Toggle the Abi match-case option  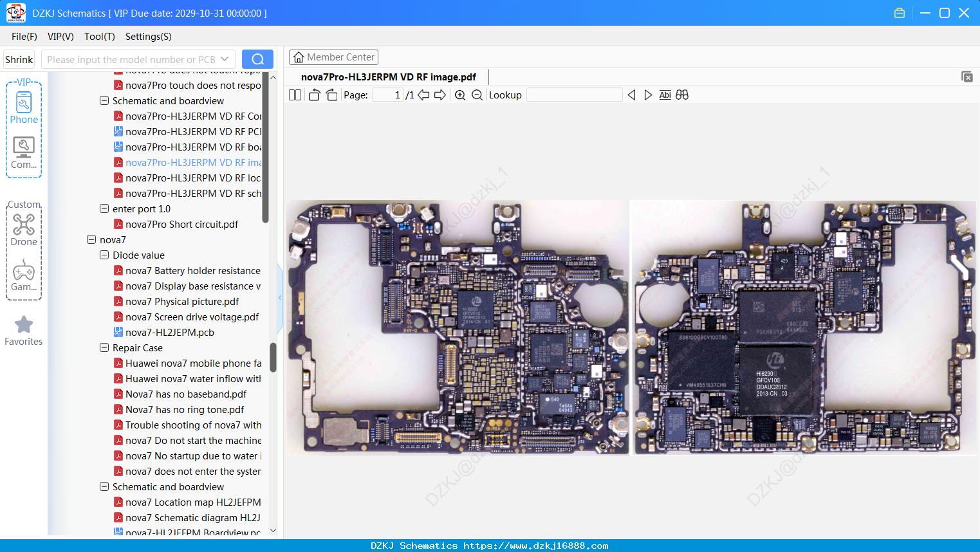pos(665,95)
